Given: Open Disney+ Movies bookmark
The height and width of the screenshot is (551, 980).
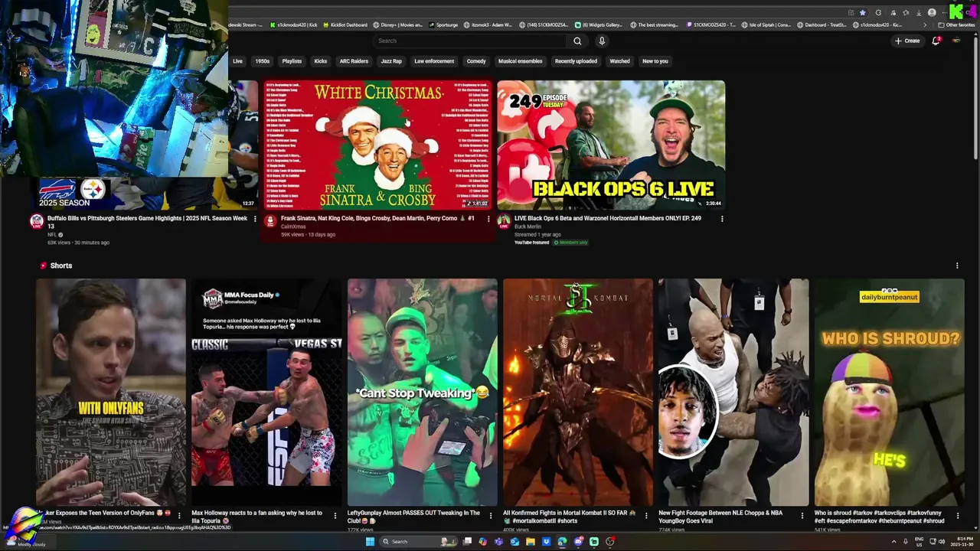Looking at the screenshot, I should (397, 24).
